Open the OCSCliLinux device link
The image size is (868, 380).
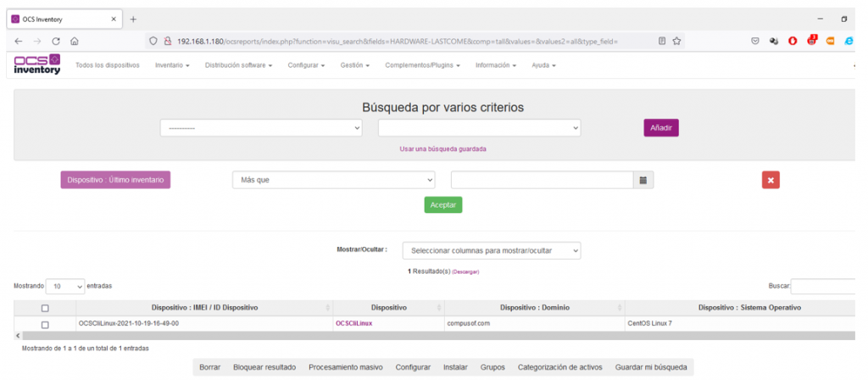click(x=353, y=323)
